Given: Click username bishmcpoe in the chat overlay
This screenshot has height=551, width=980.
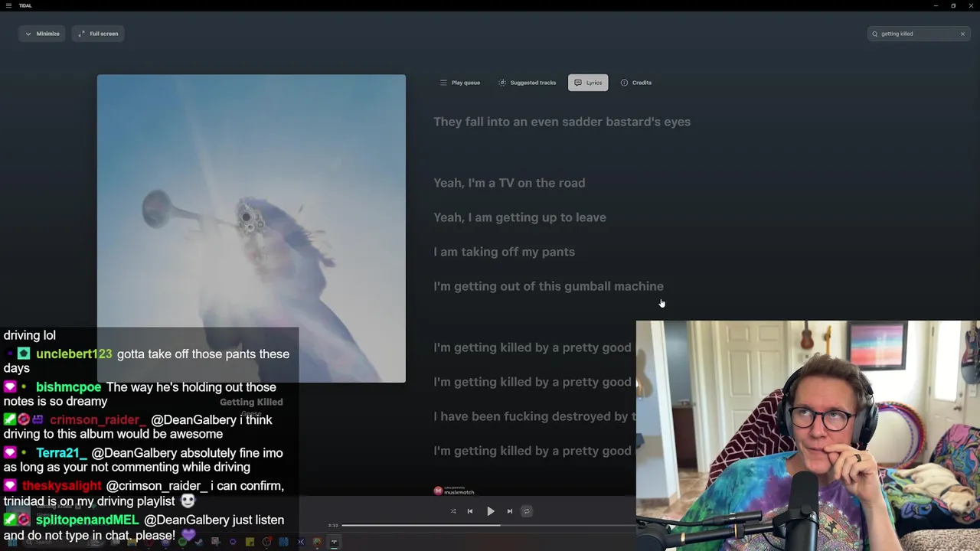Looking at the screenshot, I should click(x=68, y=387).
